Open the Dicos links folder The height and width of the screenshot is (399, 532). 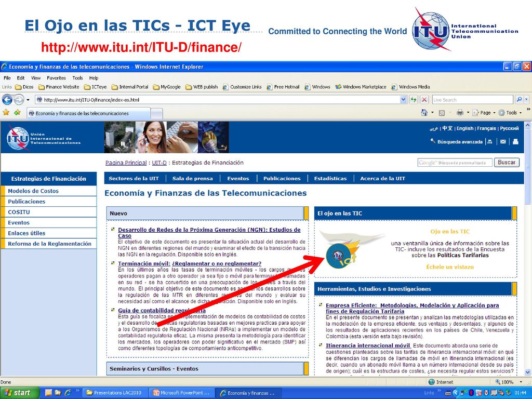coord(24,87)
